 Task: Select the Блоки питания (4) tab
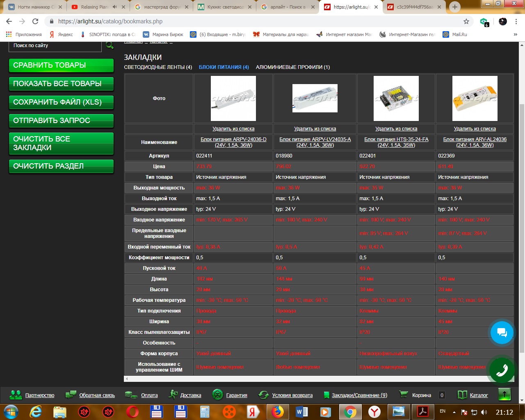tap(224, 67)
